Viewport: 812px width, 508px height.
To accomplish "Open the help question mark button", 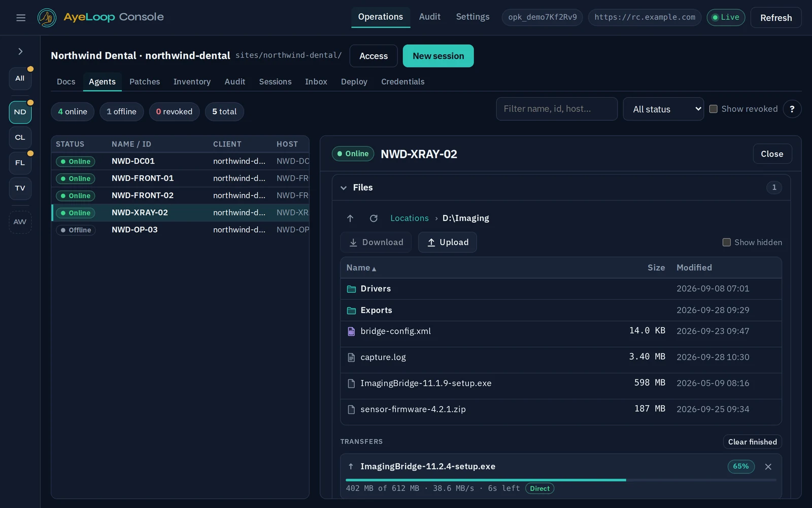I will pos(792,109).
